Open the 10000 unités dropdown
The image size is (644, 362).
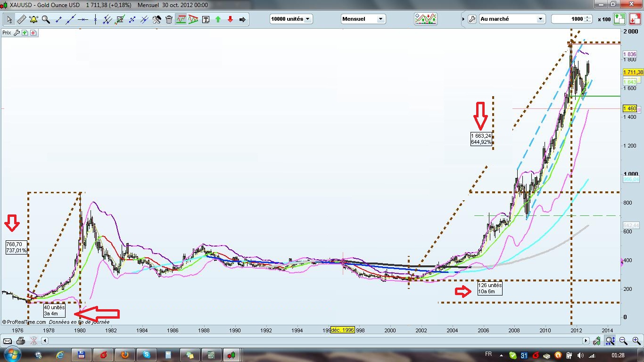[x=291, y=19]
